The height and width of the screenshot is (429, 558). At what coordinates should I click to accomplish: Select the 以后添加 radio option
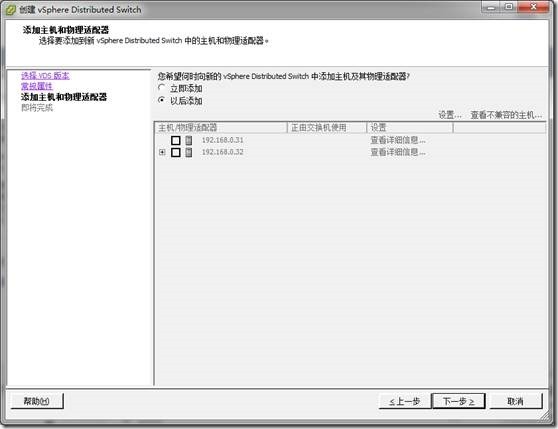click(162, 100)
